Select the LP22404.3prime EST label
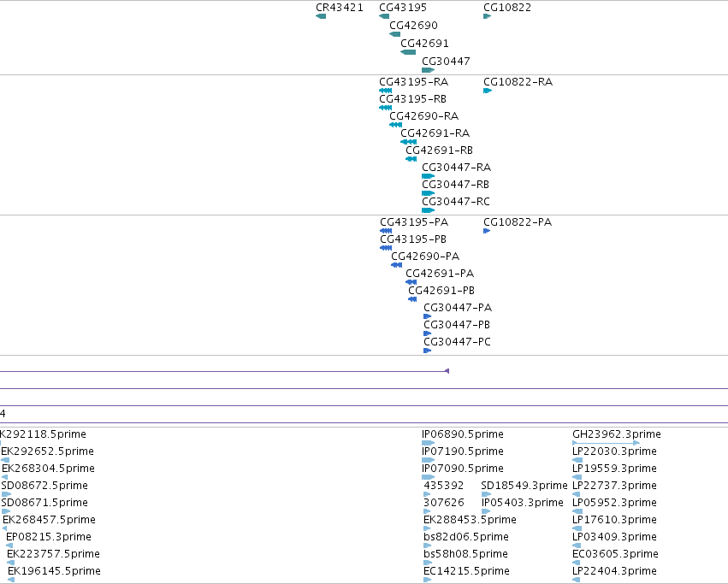This screenshot has width=728, height=584. [x=614, y=571]
